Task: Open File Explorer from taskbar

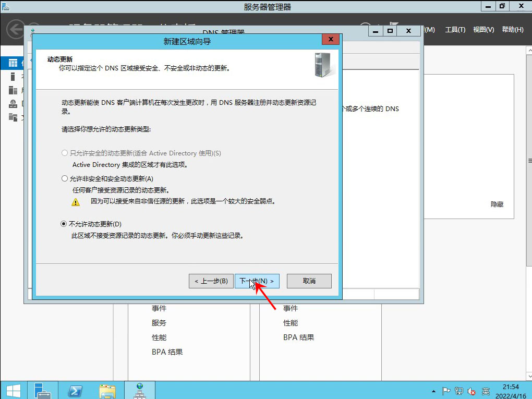Action: click(x=107, y=391)
